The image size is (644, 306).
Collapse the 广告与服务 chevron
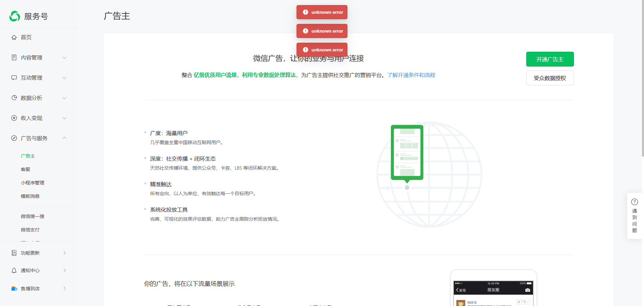point(64,138)
